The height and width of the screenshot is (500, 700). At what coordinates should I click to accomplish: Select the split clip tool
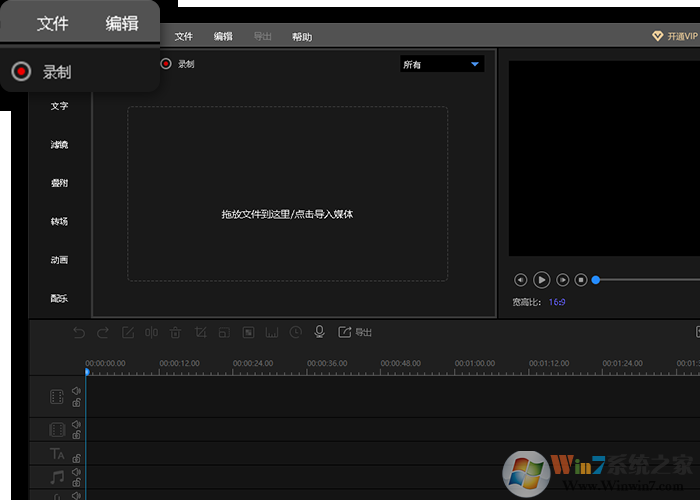point(152,332)
